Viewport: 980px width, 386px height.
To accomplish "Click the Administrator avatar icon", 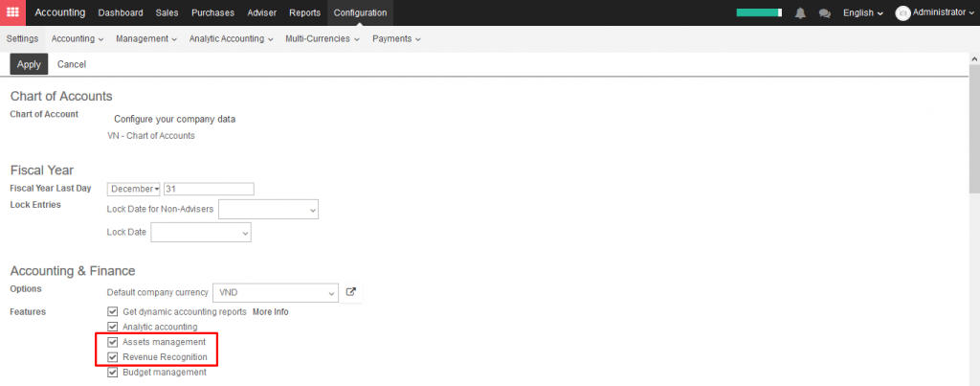I will [902, 13].
